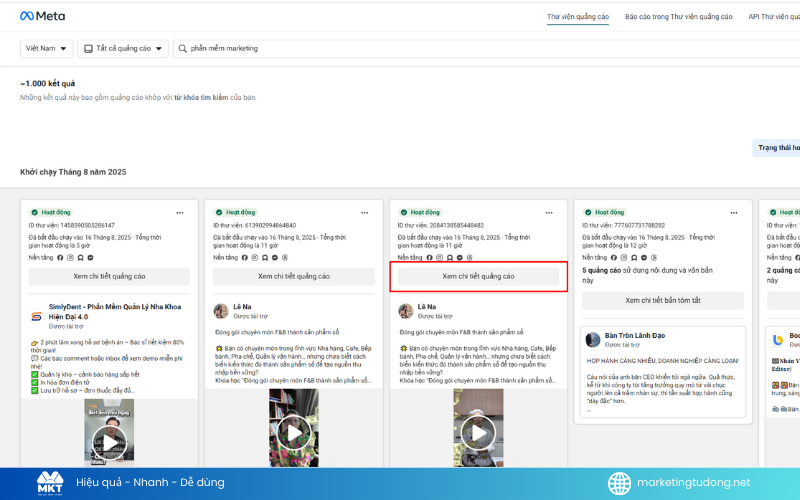The width and height of the screenshot is (800, 500).
Task: Lê Na avatar in ad ID 613902994864840
Action: [x=221, y=311]
